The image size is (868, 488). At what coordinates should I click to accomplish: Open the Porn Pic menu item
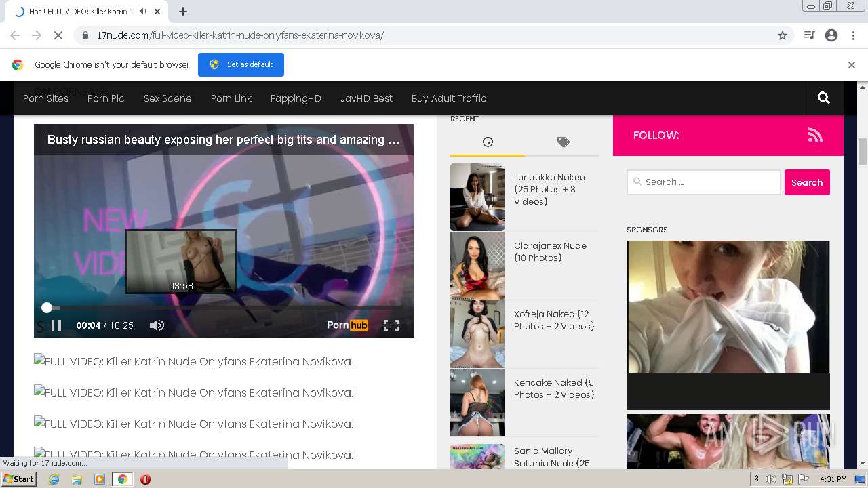106,98
